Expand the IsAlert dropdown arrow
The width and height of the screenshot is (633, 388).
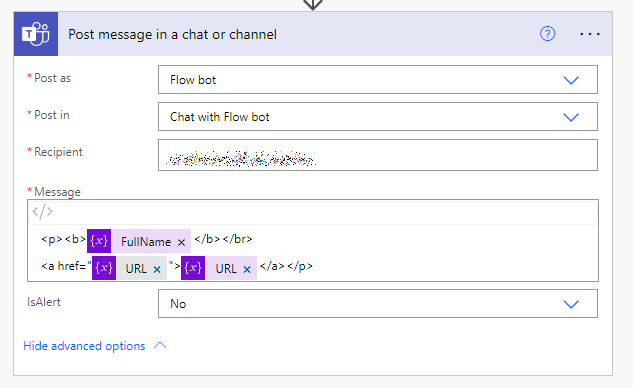pos(571,304)
